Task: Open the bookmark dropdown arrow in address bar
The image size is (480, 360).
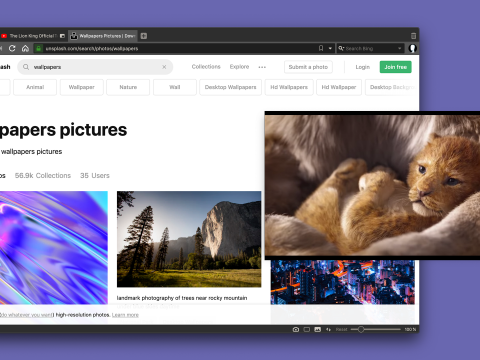Action: tap(330, 48)
